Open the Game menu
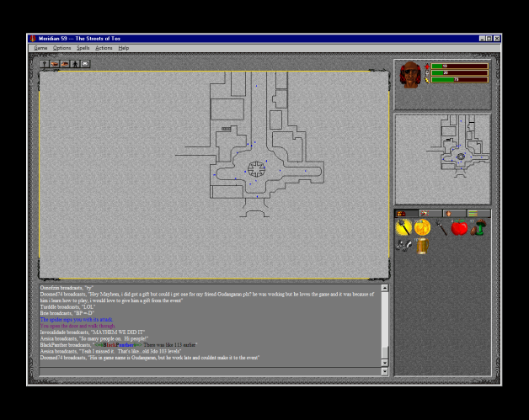 tap(40, 48)
